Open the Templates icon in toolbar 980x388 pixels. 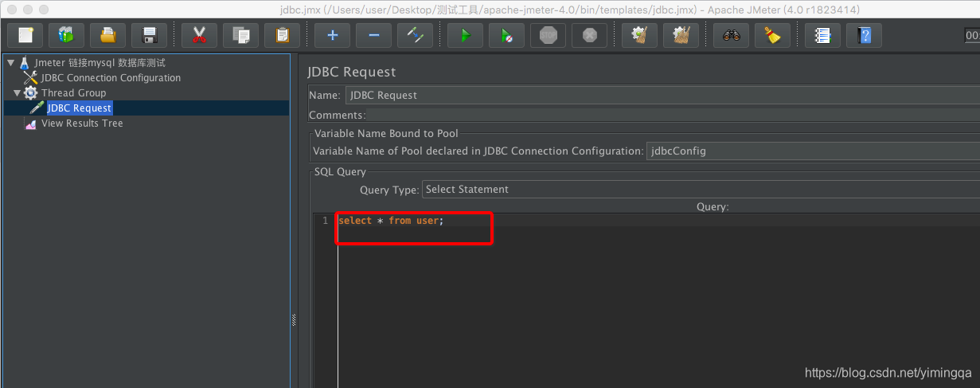pyautogui.click(x=66, y=35)
